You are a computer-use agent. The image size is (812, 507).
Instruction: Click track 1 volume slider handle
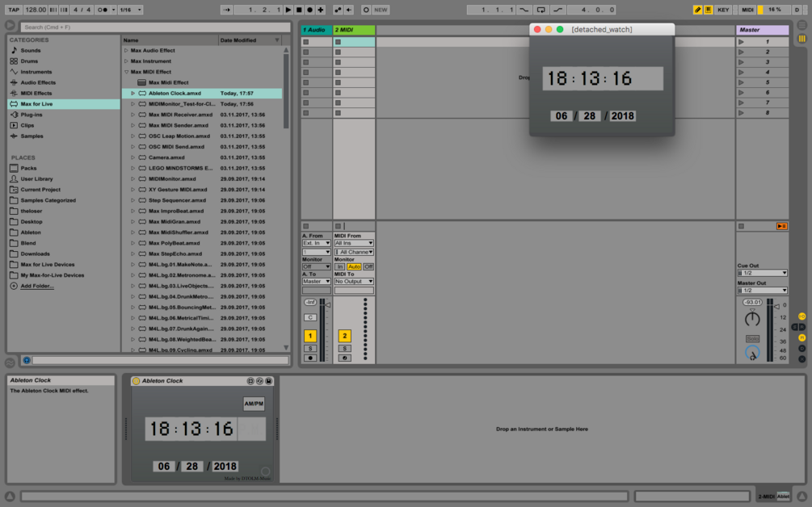pos(328,305)
